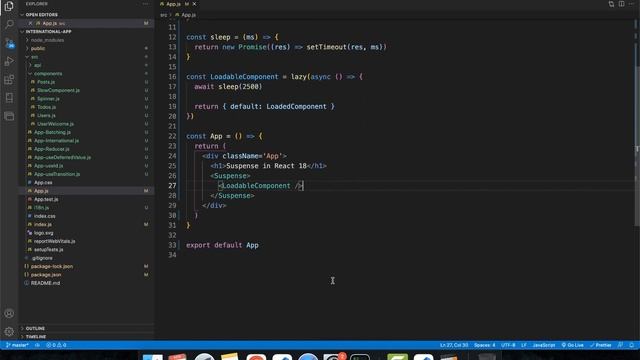
Task: Open Spinner.js file
Action: coord(48,98)
